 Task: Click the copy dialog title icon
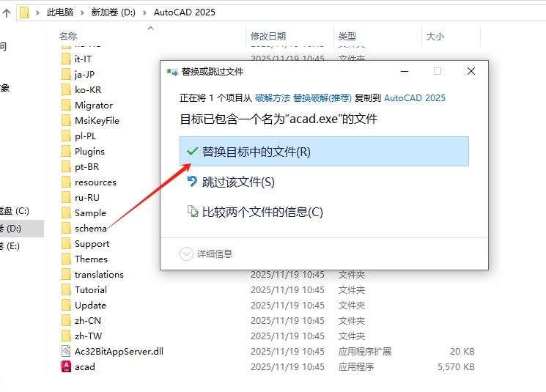(172, 72)
